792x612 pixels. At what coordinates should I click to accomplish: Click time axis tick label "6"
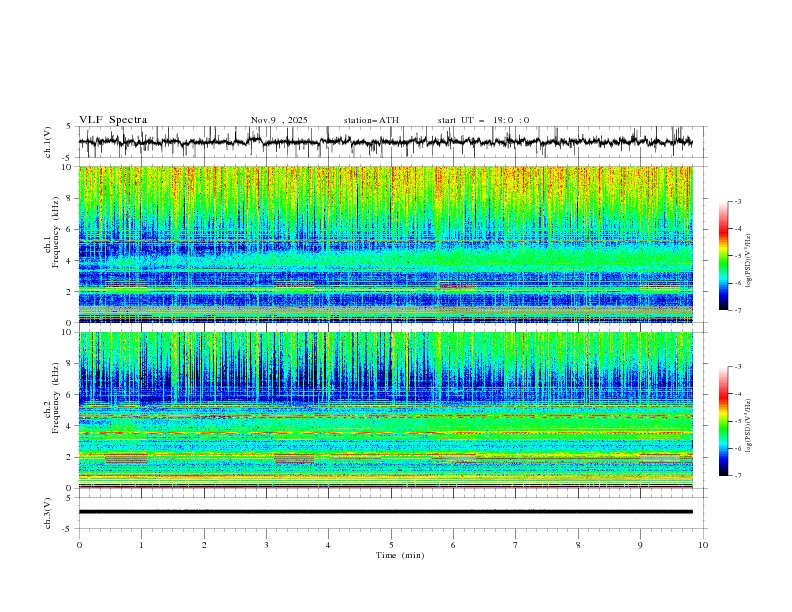click(453, 545)
